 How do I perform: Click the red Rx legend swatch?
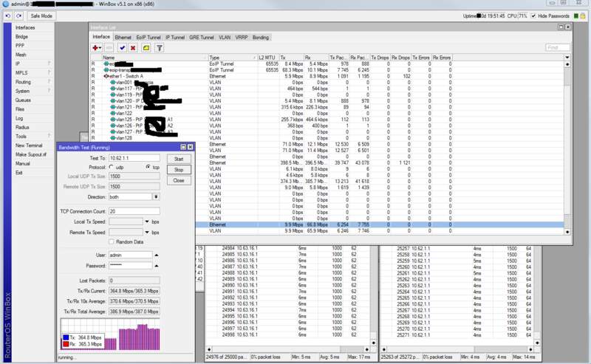tap(66, 344)
